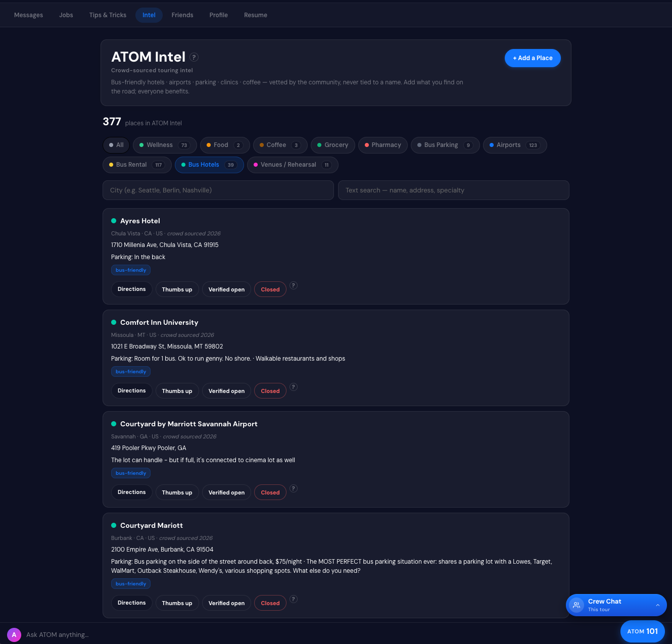Click address 2100 Empire Ave, Burbank
The height and width of the screenshot is (644, 672).
pos(162,550)
